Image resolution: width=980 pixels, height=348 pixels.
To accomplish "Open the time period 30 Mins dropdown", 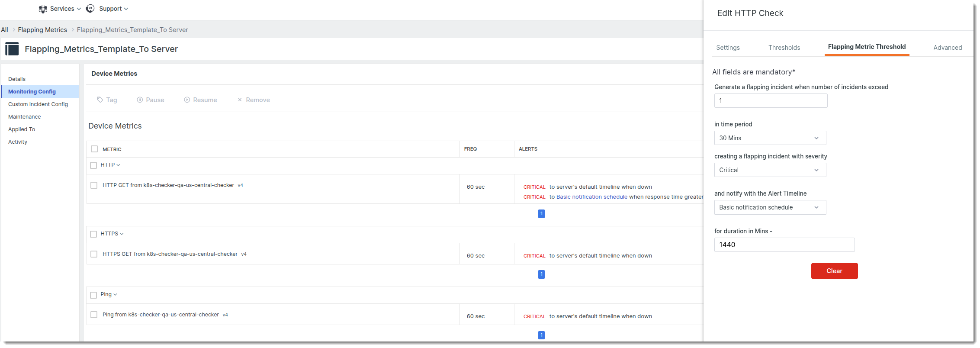I will click(770, 138).
